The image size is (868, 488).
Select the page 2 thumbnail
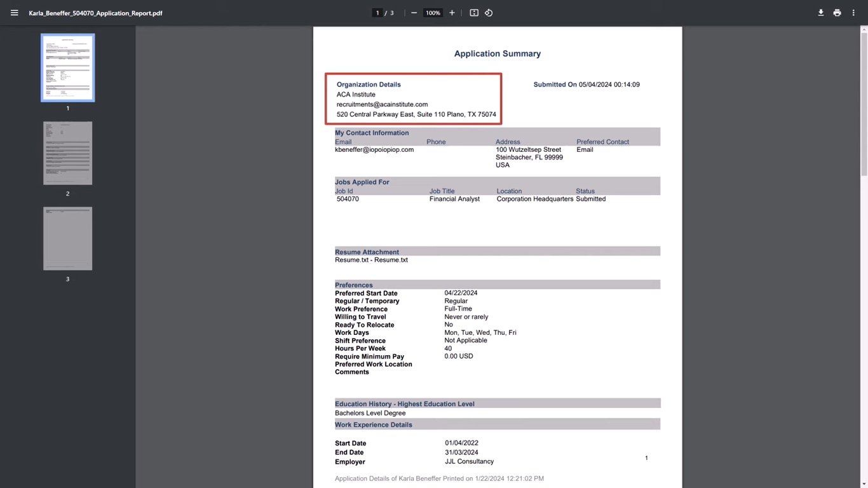point(67,152)
